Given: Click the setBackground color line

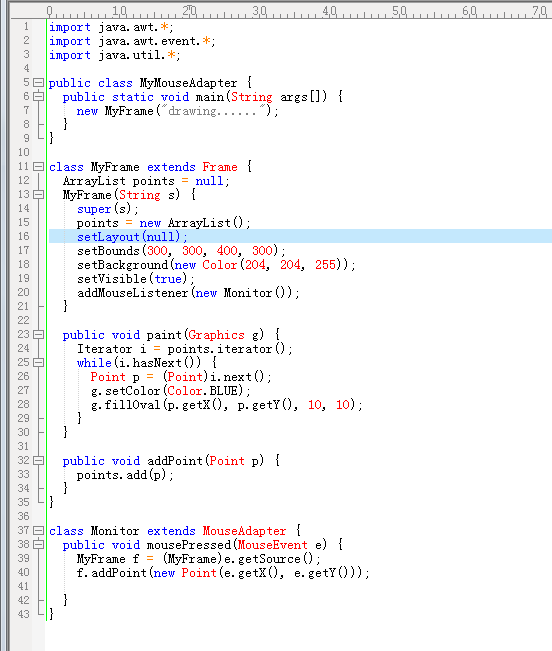Looking at the screenshot, I should click(x=216, y=265).
